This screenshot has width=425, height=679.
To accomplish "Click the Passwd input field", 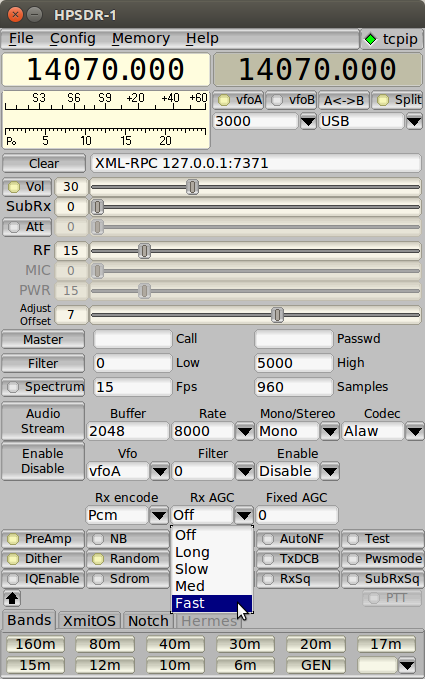I will tap(294, 339).
